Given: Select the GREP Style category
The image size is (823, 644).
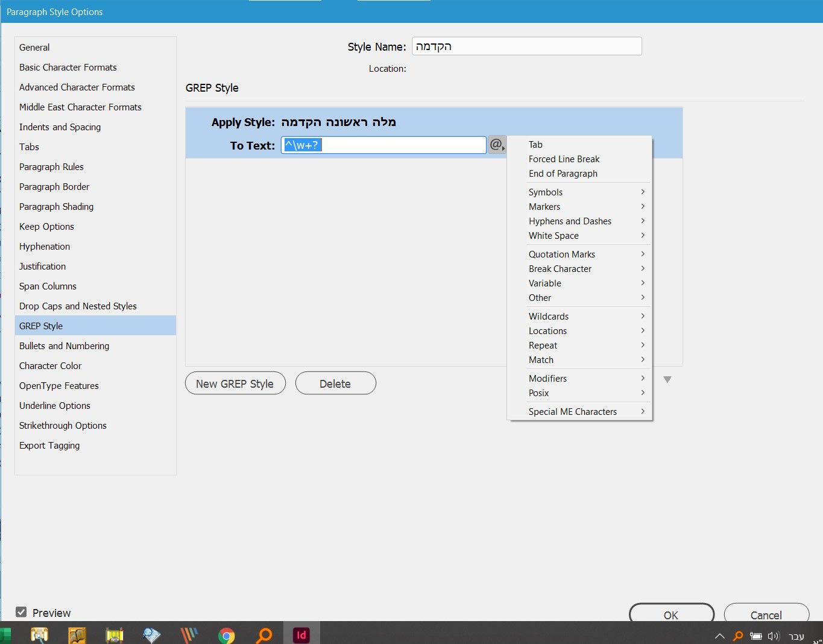Looking at the screenshot, I should 95,326.
